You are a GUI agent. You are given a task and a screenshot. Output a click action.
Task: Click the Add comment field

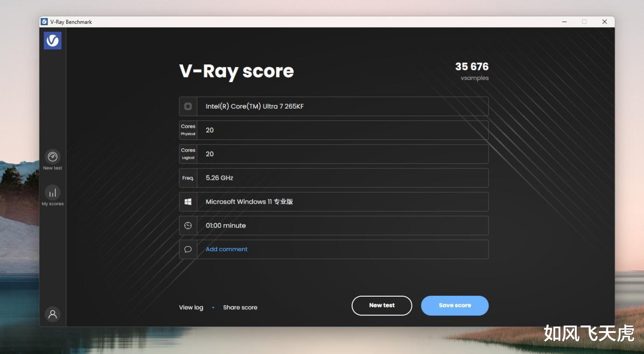(334, 249)
